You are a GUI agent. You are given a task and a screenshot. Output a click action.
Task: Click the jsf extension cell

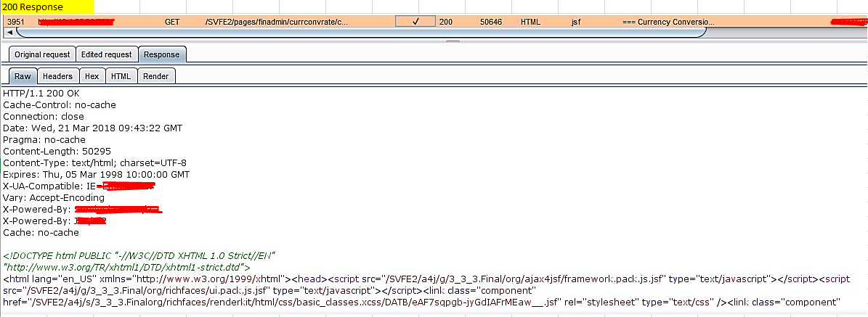(x=576, y=22)
